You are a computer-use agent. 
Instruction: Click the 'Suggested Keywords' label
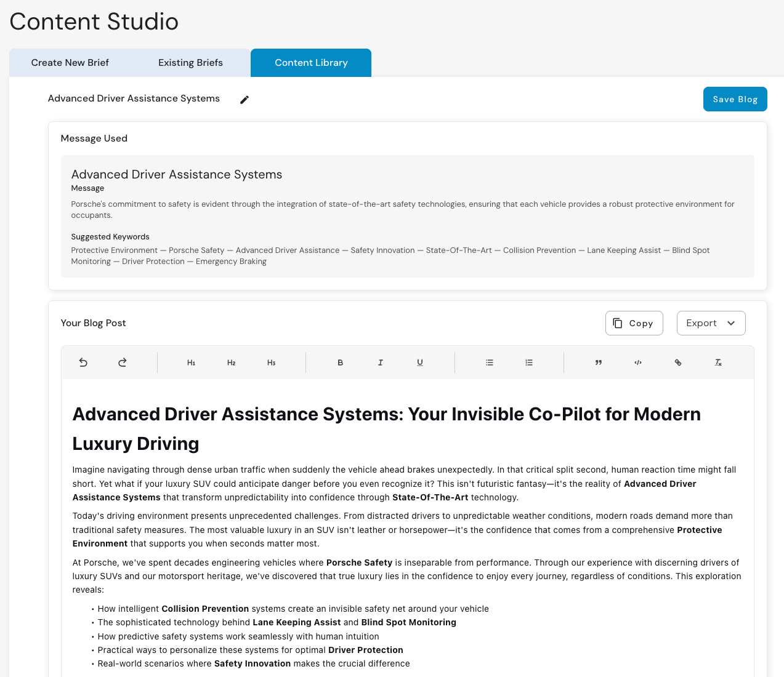click(110, 237)
